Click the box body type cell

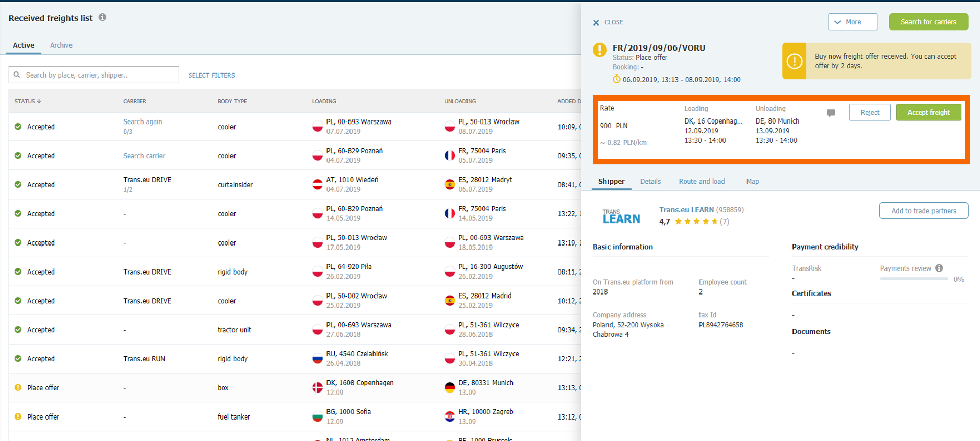(x=223, y=388)
